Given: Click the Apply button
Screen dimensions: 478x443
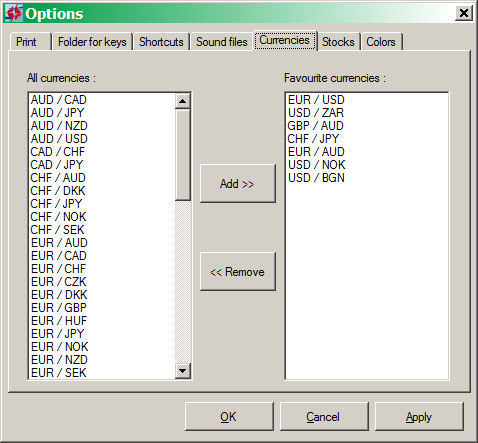Looking at the screenshot, I should point(419,417).
